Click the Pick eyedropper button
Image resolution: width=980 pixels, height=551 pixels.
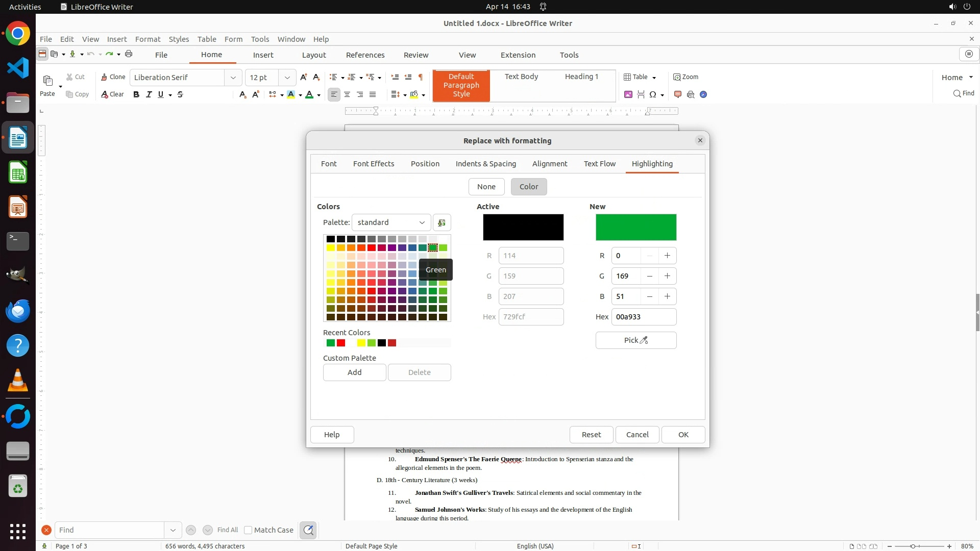coord(635,340)
